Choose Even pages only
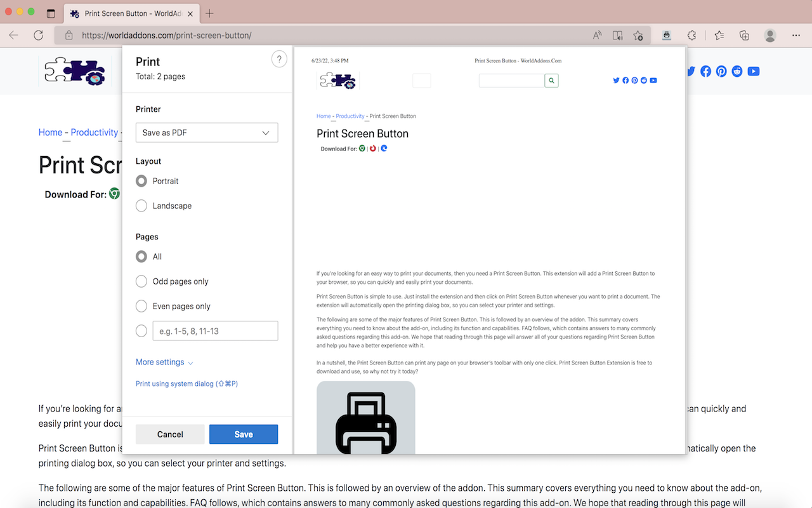The image size is (812, 508). (x=141, y=306)
